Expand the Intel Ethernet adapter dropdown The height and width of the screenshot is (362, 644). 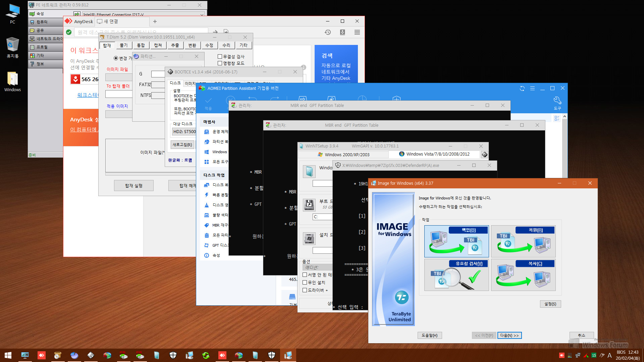pyautogui.click(x=202, y=14)
